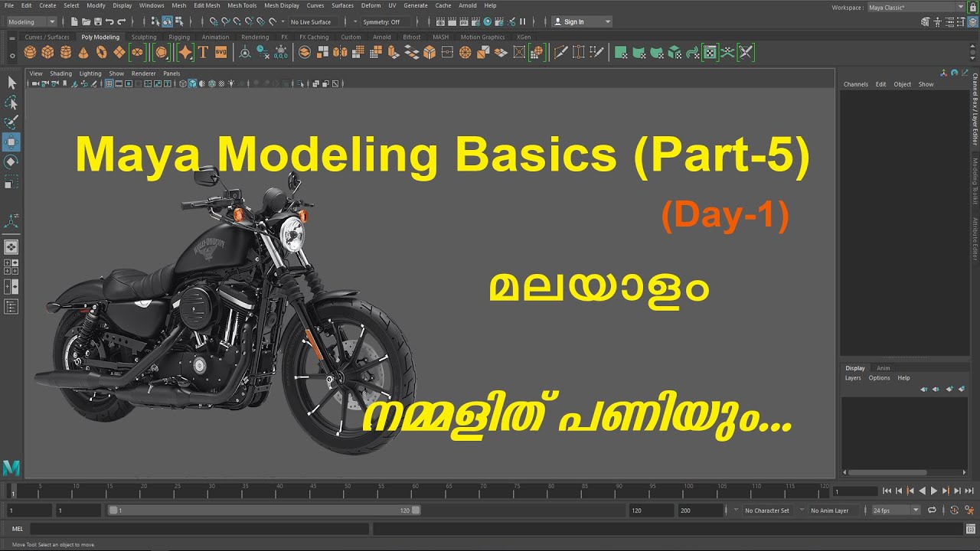Click the Open Scene folder icon
This screenshot has height=551, width=980.
pos(86,21)
